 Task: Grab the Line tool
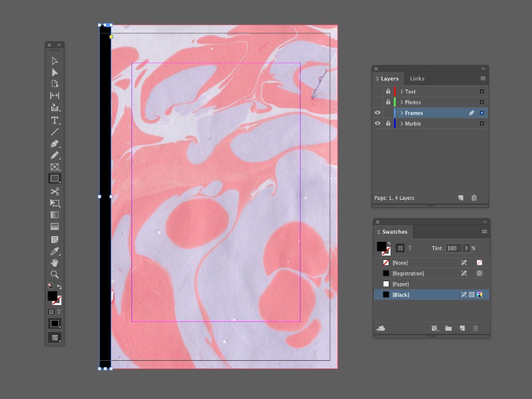click(x=54, y=132)
